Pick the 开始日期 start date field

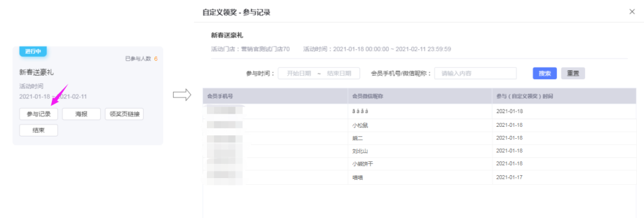coord(299,73)
